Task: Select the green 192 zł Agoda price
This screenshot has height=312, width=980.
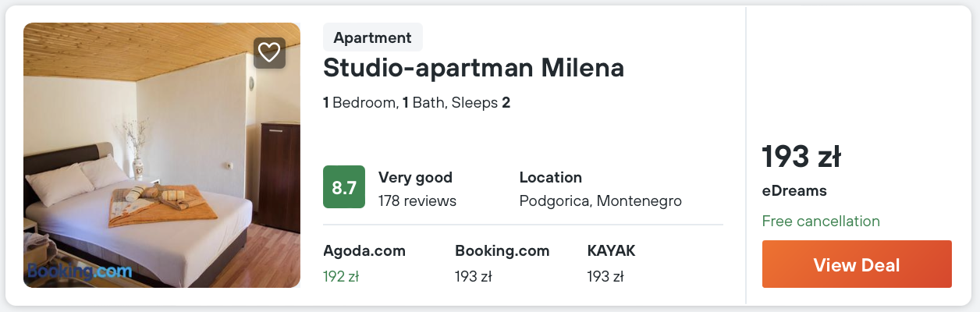Action: click(341, 276)
